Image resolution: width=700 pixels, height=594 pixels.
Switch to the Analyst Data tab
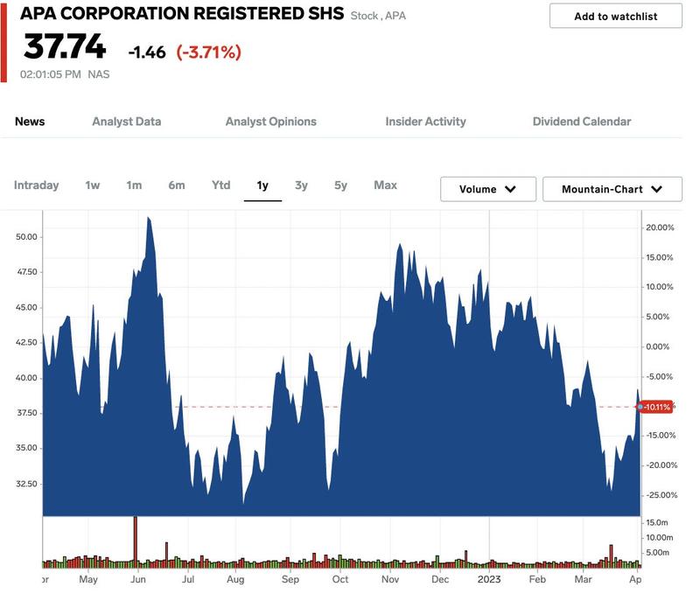126,122
